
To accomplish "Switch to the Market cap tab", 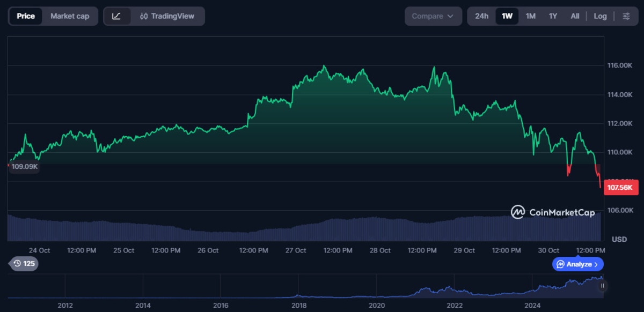I will coord(70,16).
